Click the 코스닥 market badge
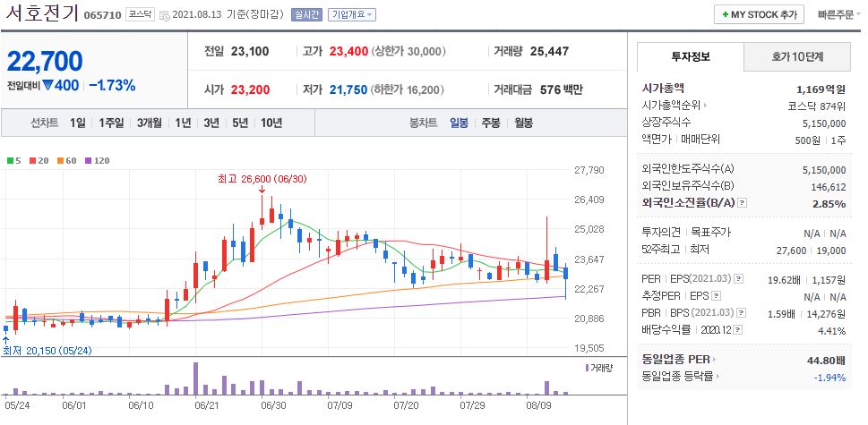Image resolution: width=868 pixels, height=425 pixels. click(140, 15)
